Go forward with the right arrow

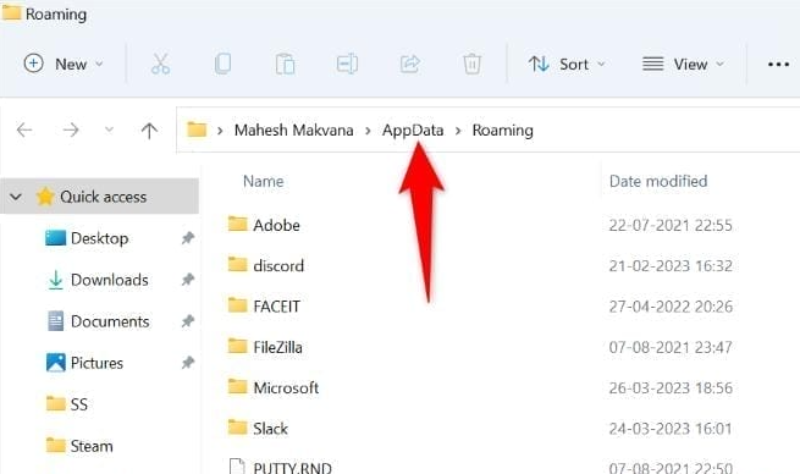tap(70, 130)
